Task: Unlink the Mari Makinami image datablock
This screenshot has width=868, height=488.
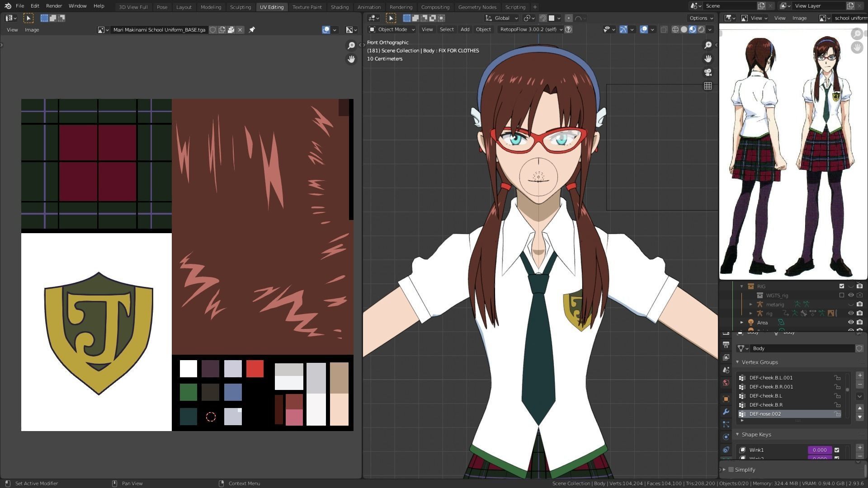Action: [240, 30]
